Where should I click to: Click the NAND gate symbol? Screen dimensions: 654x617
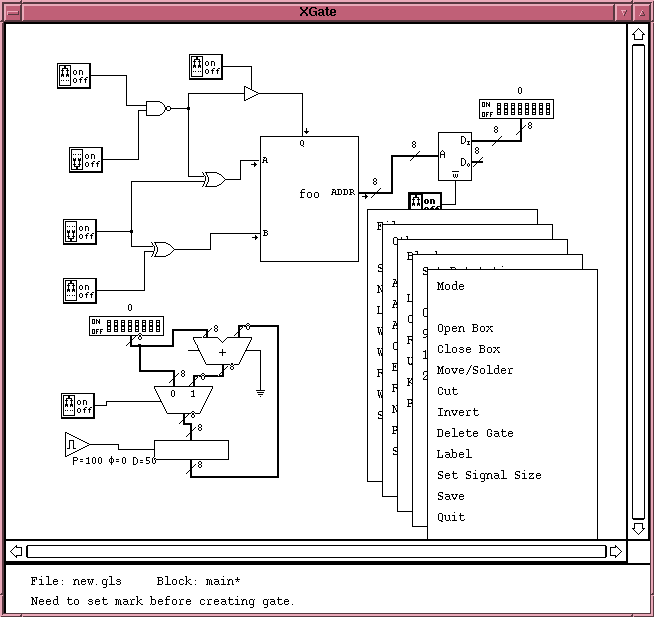[155, 108]
